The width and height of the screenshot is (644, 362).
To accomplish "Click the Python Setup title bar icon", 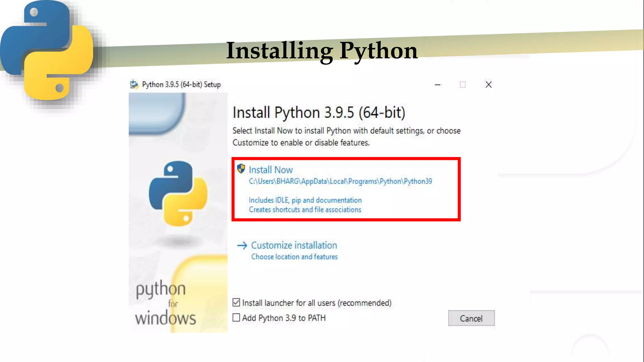I will point(134,84).
